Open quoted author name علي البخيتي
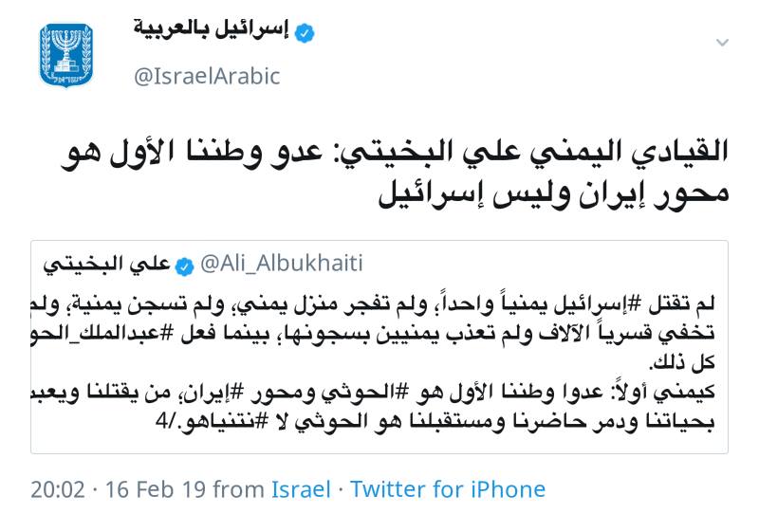Screen dimensions: 759x532 click(x=106, y=265)
